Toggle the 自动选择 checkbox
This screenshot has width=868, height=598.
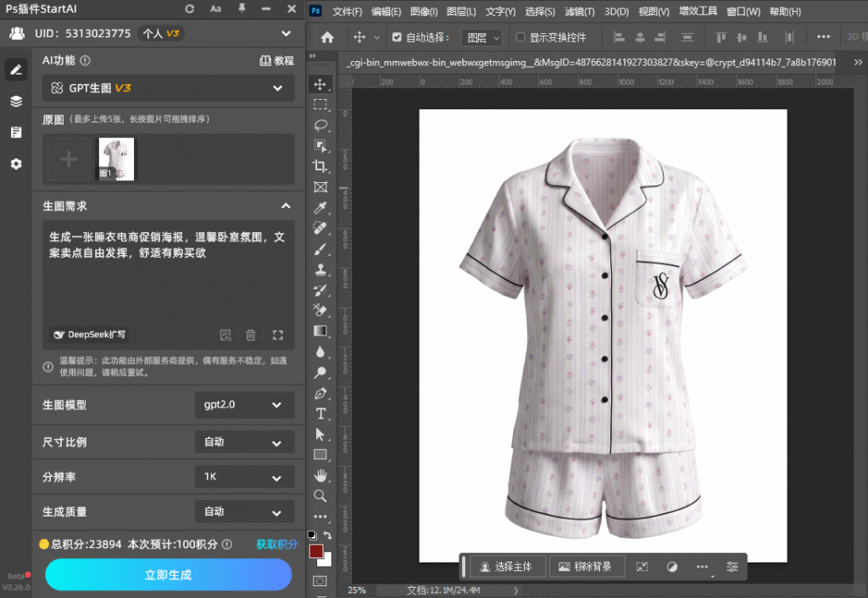tap(397, 37)
